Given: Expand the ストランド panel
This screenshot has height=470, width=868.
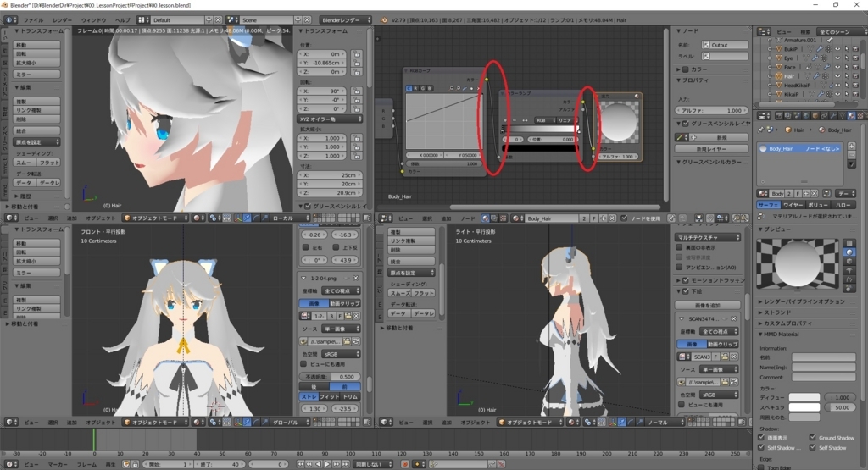Looking at the screenshot, I should tap(776, 312).
